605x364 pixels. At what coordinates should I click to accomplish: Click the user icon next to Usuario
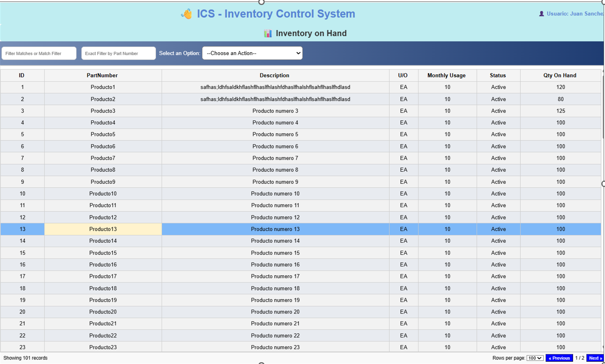pyautogui.click(x=541, y=14)
